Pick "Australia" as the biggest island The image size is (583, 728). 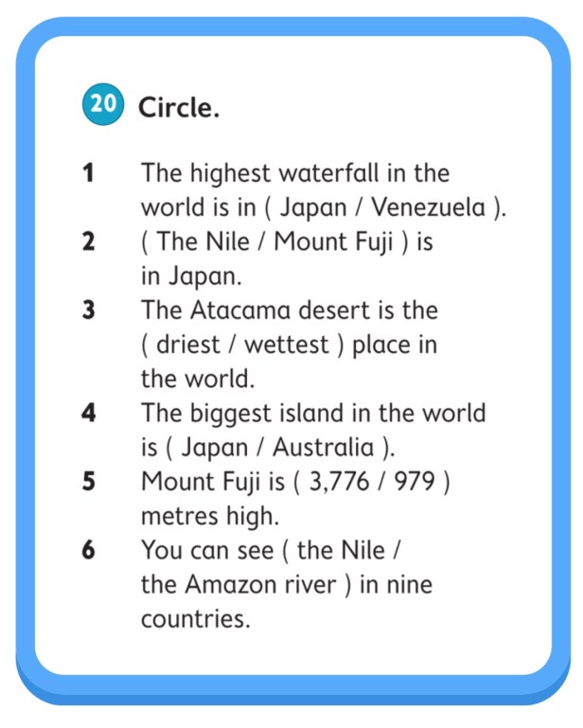click(326, 447)
